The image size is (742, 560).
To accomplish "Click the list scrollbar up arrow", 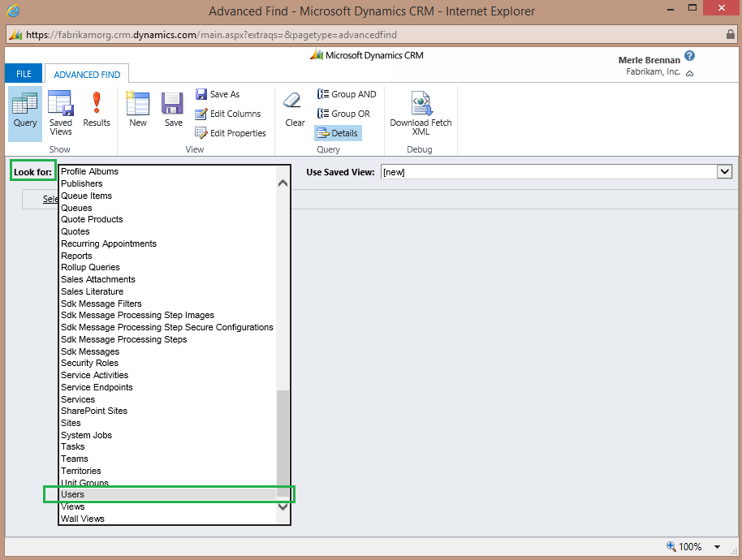I will point(283,183).
